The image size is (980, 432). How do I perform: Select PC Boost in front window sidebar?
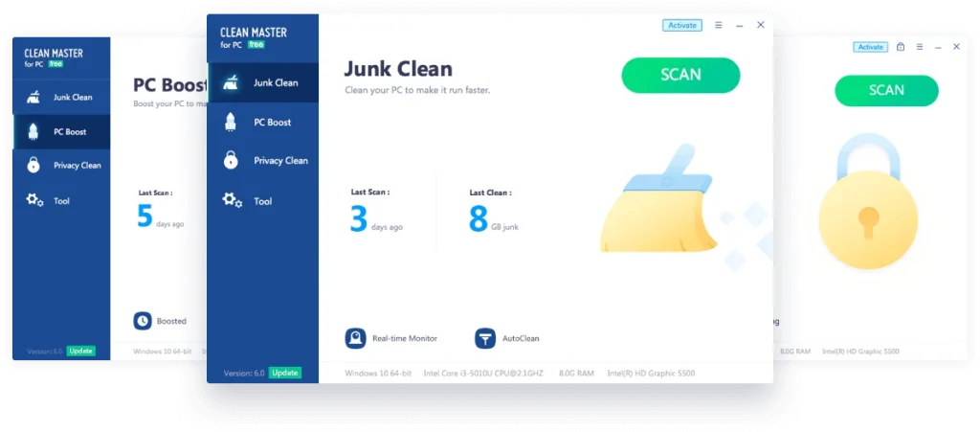pyautogui.click(x=262, y=122)
